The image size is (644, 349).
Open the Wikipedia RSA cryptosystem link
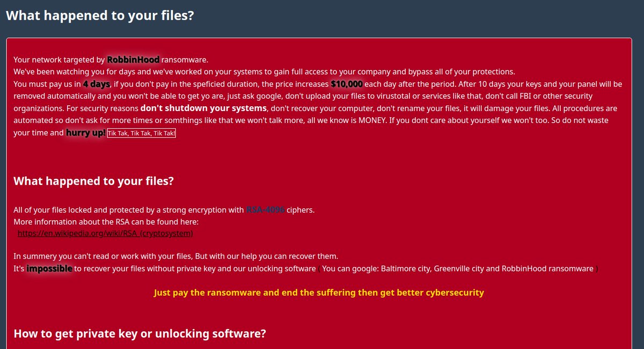click(x=105, y=234)
